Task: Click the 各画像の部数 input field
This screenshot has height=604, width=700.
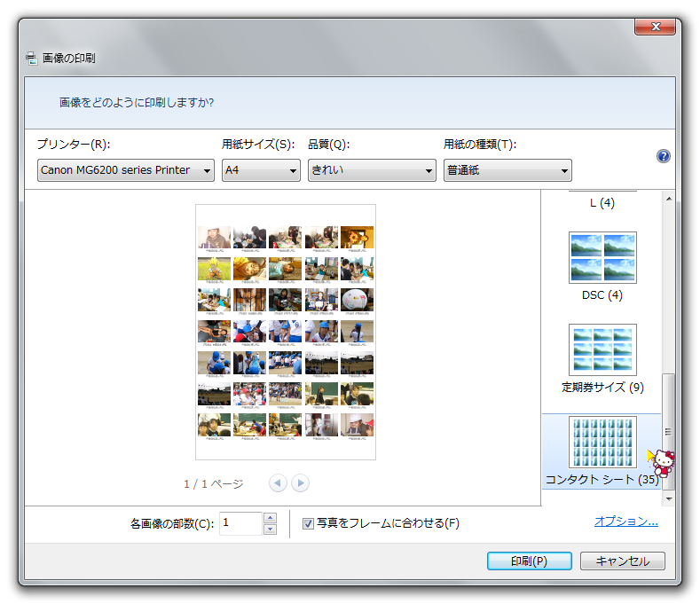Action: [240, 523]
